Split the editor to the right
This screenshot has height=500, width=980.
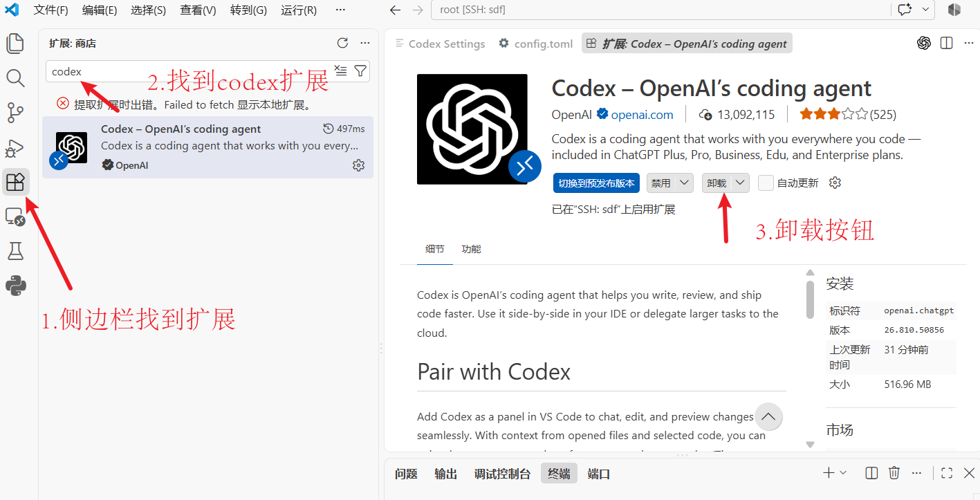pyautogui.click(x=947, y=43)
